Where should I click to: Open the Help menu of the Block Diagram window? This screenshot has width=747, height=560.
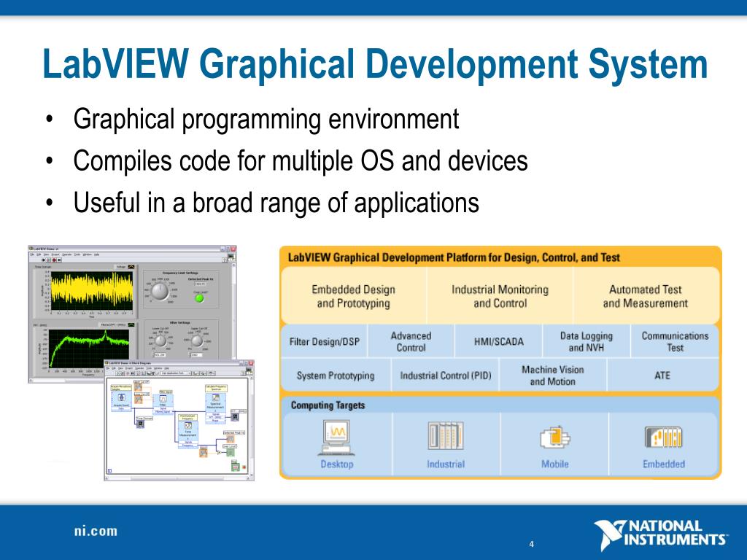(x=167, y=368)
